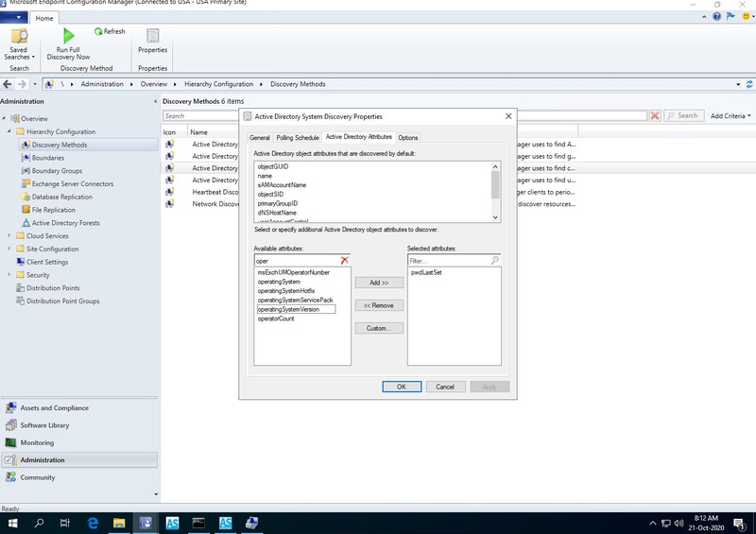756x534 pixels.
Task: Refresh the discovery methods list
Action: (110, 31)
